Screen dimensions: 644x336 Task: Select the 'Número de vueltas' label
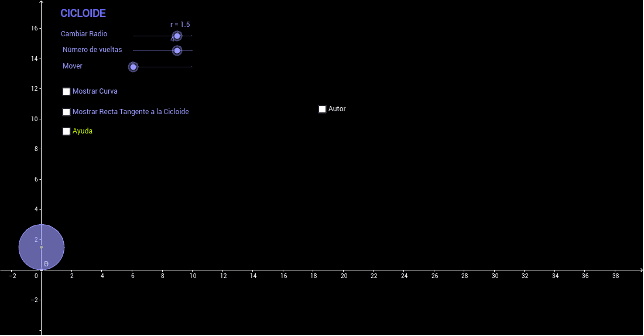[x=93, y=50]
